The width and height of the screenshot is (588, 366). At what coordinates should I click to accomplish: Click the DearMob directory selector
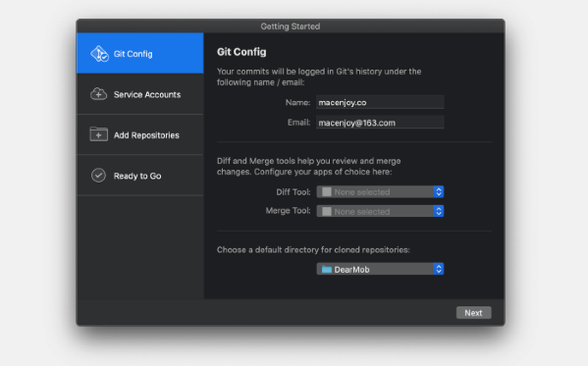380,269
